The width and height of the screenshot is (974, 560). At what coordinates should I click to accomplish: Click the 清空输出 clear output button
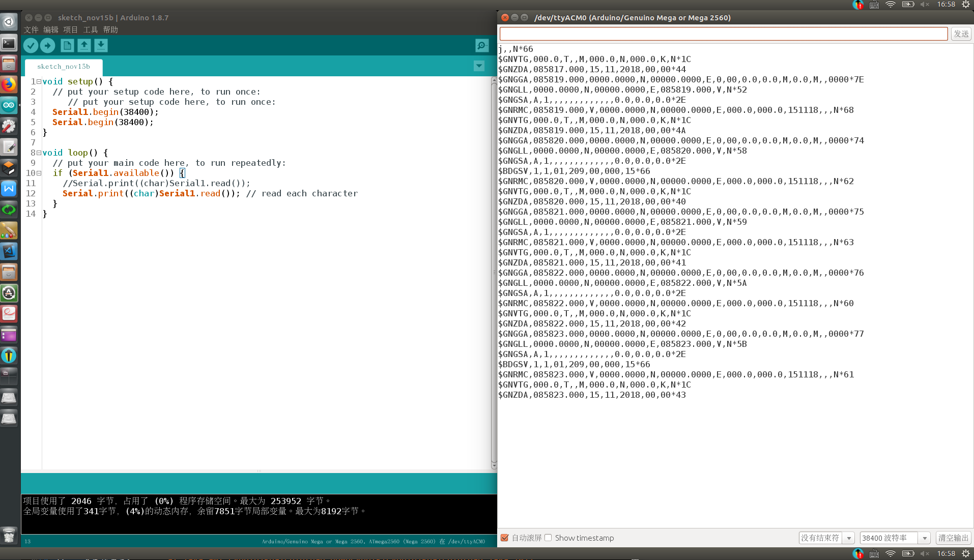pos(954,538)
